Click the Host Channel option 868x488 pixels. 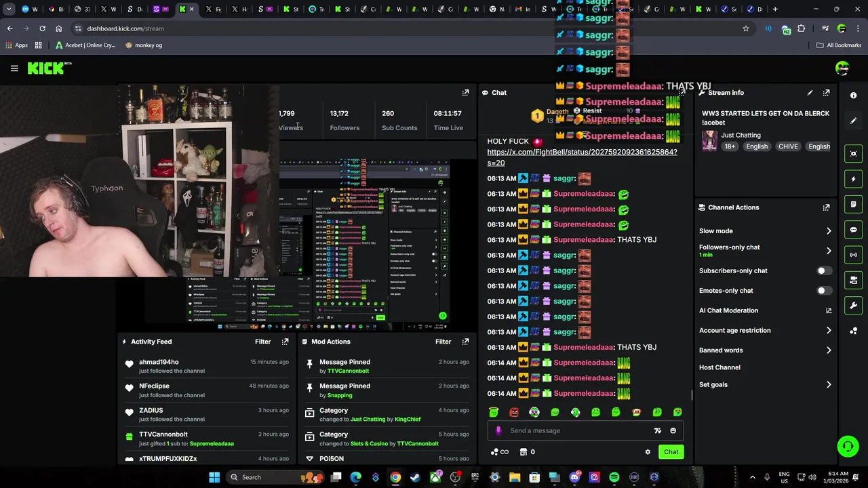tap(719, 367)
